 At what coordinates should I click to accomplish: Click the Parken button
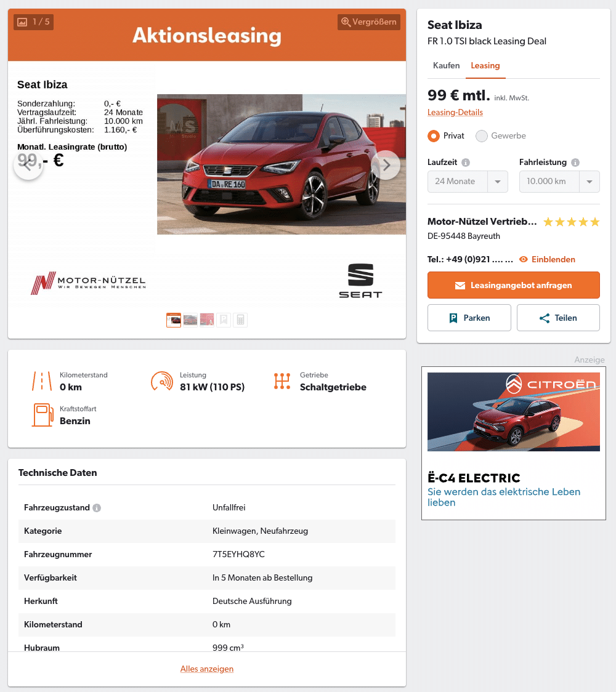point(469,318)
